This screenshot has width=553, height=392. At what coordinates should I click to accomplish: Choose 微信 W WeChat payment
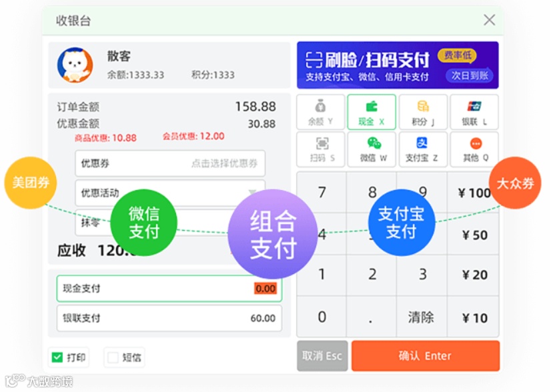coord(373,149)
